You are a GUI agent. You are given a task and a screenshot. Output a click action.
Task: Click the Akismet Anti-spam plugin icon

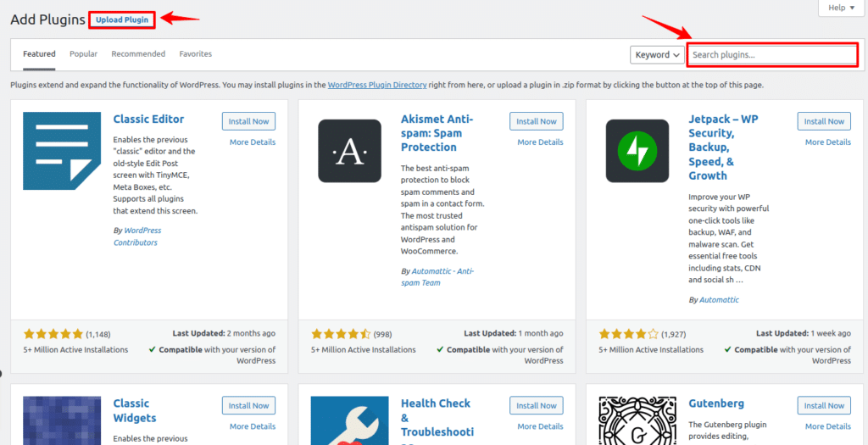349,151
